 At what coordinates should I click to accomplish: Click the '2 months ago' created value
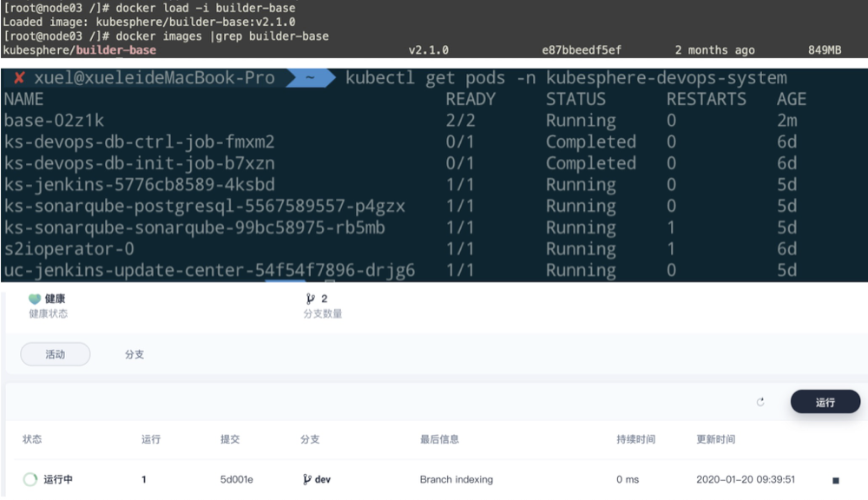click(x=714, y=50)
